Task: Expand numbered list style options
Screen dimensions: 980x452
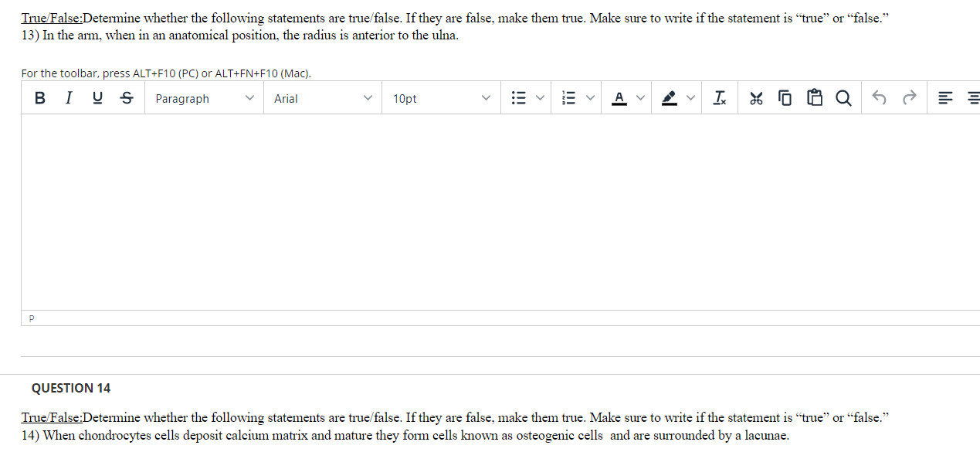Action: (591, 98)
